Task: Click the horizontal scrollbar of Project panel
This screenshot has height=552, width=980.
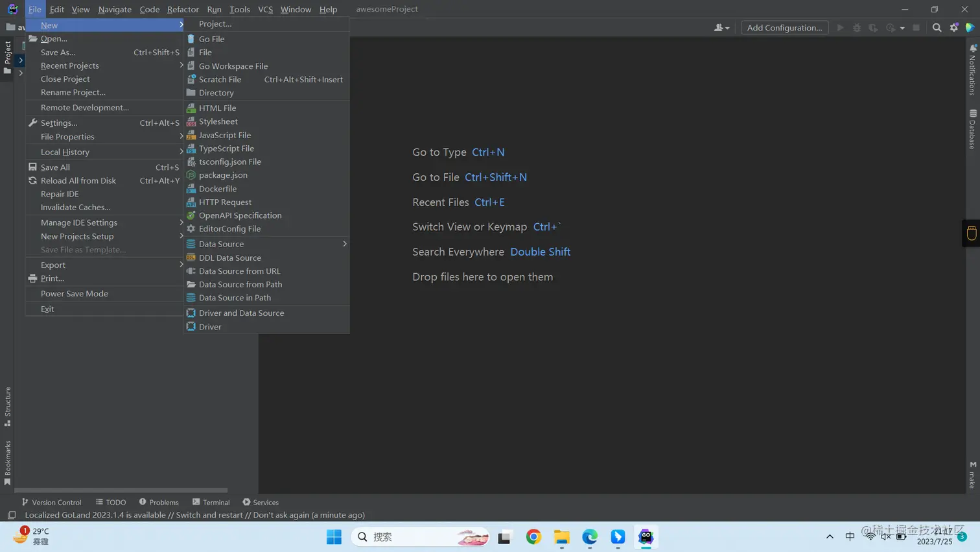Action: tap(121, 490)
